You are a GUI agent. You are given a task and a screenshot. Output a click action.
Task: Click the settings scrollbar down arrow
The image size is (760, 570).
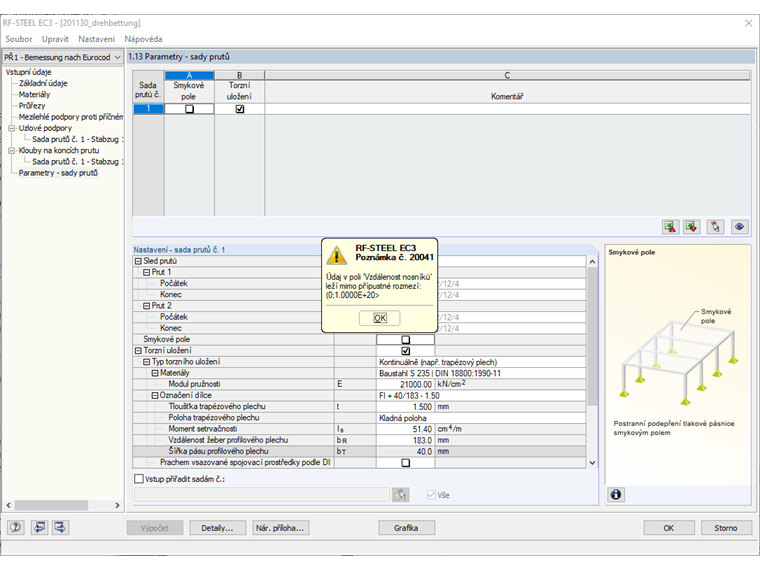pos(592,463)
